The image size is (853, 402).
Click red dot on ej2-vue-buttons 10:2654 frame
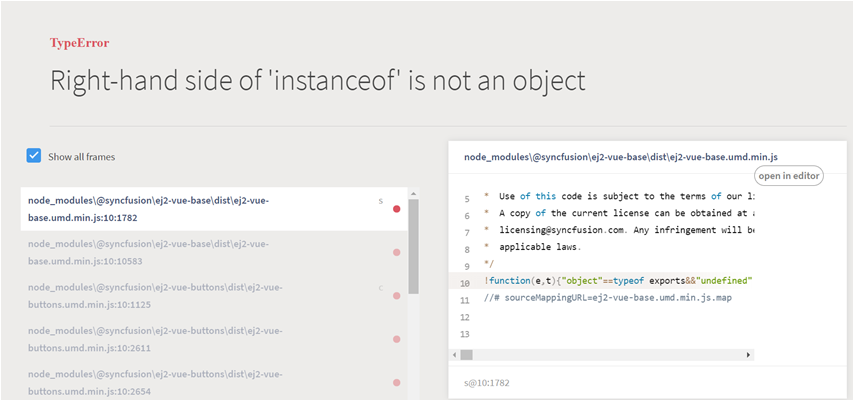click(x=397, y=382)
